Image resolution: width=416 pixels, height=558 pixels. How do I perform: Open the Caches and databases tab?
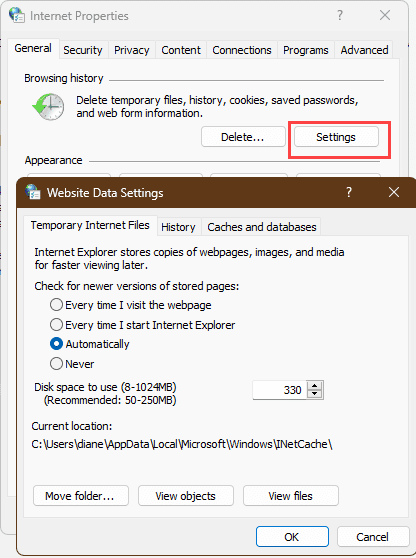pyautogui.click(x=262, y=227)
